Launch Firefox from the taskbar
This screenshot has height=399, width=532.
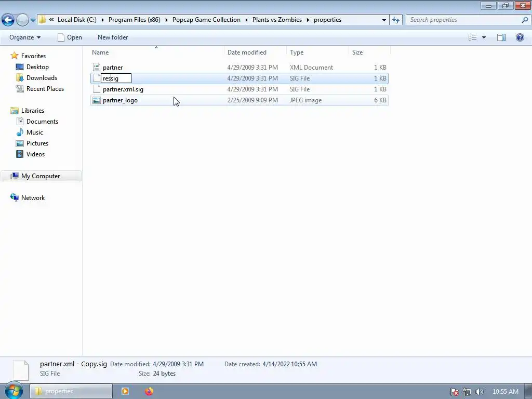click(149, 391)
